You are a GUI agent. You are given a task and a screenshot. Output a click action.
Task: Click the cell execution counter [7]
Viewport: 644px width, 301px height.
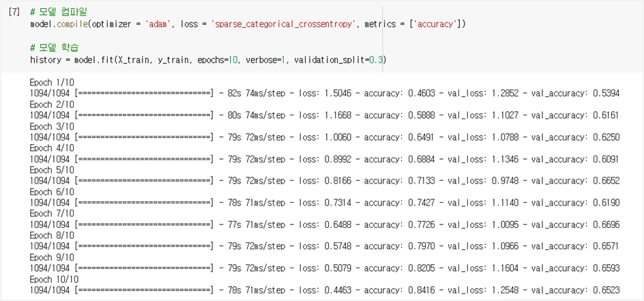[14, 13]
